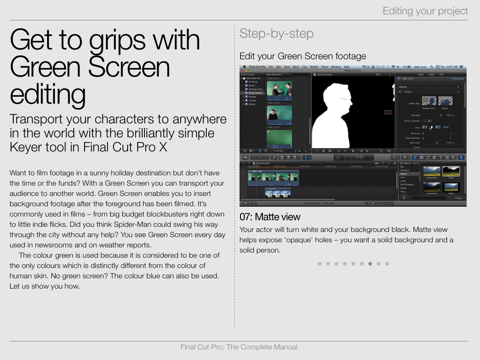The height and width of the screenshot is (360, 480).
Task: Click the "Final Cut Pro: The Complete Manual" footer
Action: (239, 347)
